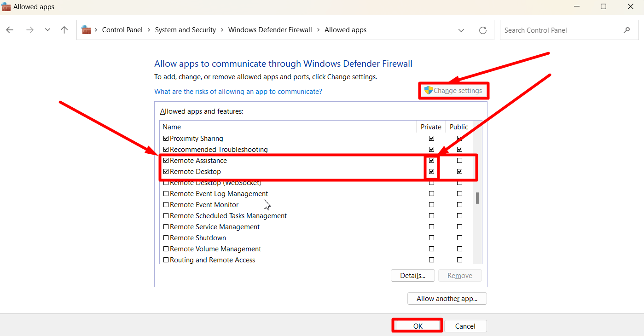Image resolution: width=644 pixels, height=336 pixels.
Task: Navigate to System and Security breadcrumb
Action: coord(185,29)
